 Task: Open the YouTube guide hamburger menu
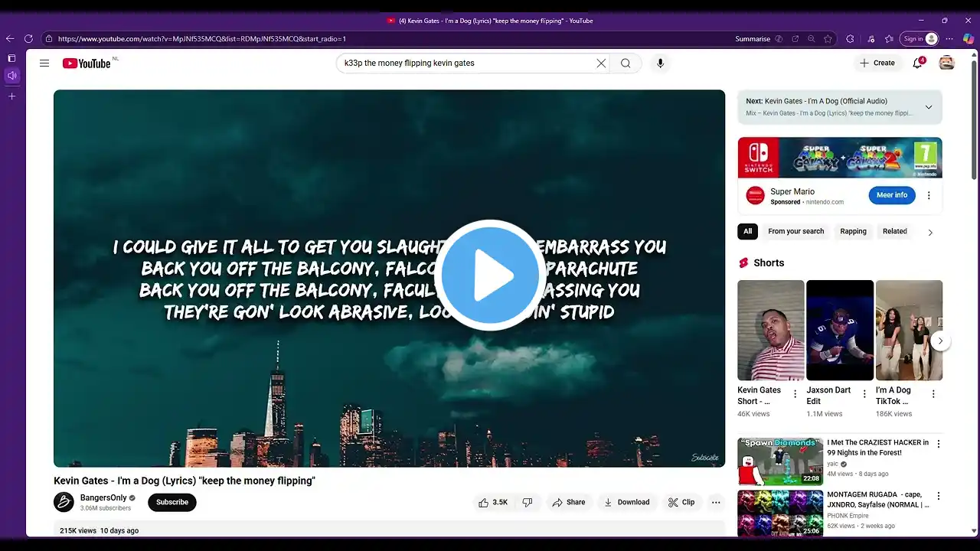44,64
